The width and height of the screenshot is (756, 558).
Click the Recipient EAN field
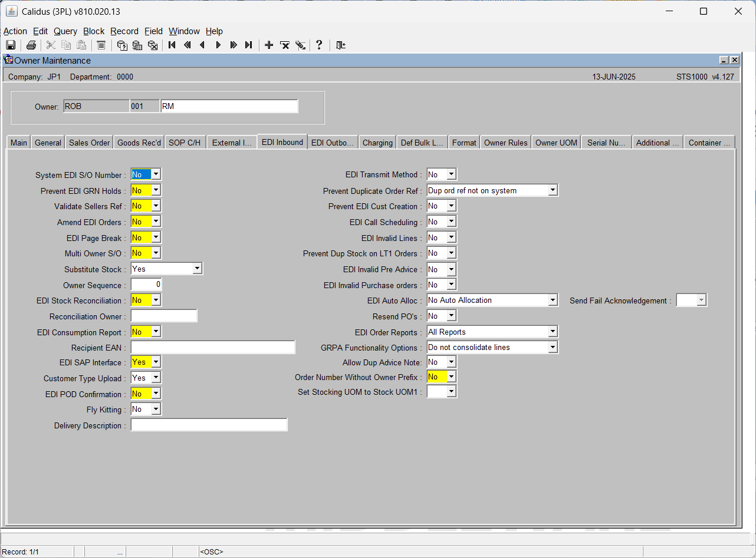tap(213, 348)
